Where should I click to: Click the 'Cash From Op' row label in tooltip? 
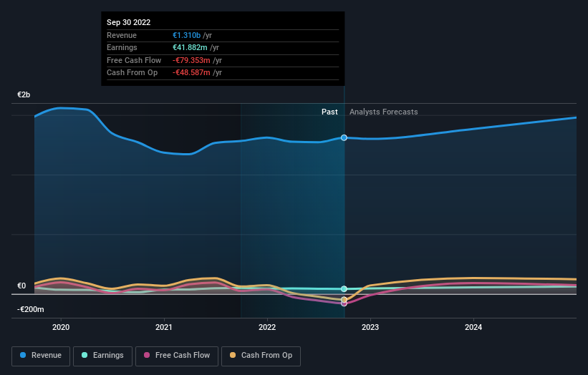click(132, 73)
